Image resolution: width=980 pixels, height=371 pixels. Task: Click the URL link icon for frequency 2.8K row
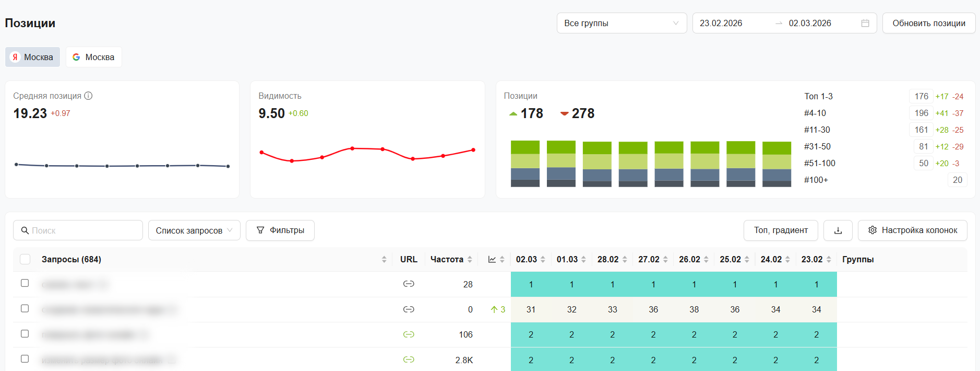[409, 360]
